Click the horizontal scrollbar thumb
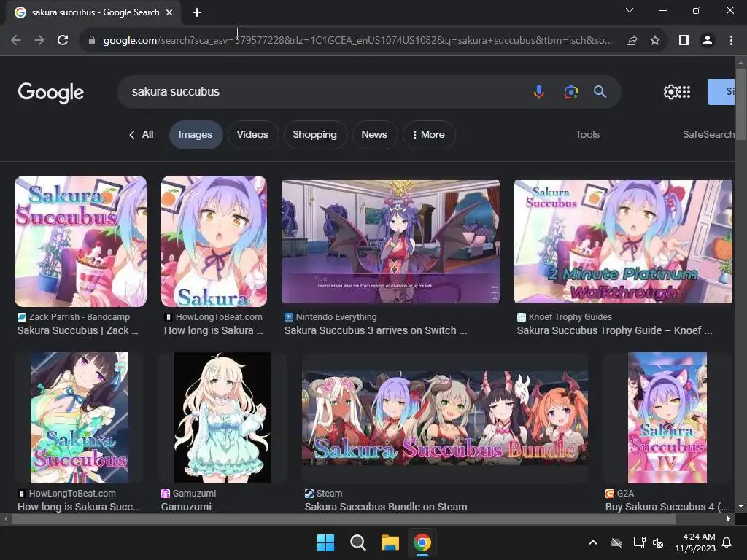 [x=344, y=519]
